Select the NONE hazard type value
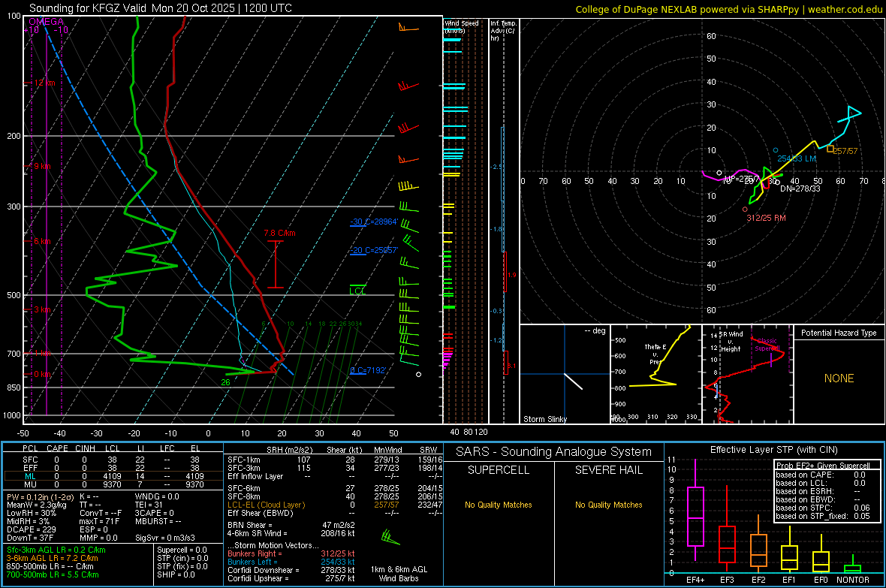This screenshot has height=588, width=886. click(x=839, y=378)
